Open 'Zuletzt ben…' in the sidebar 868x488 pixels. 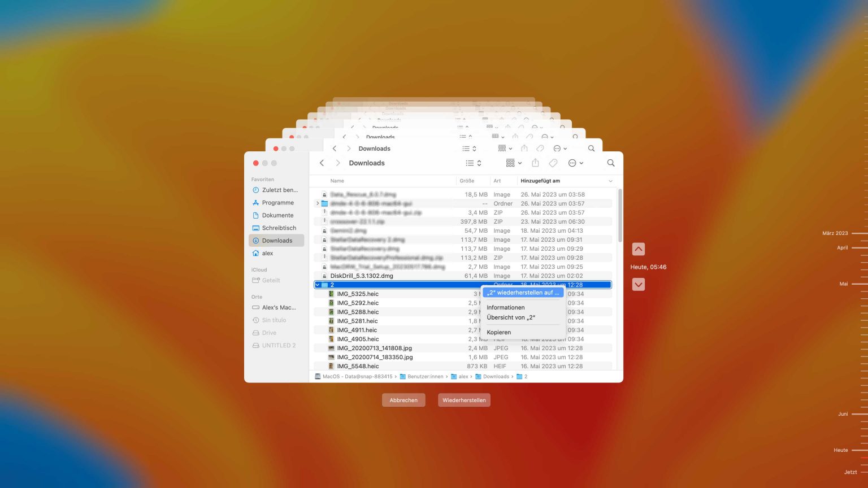pos(276,190)
